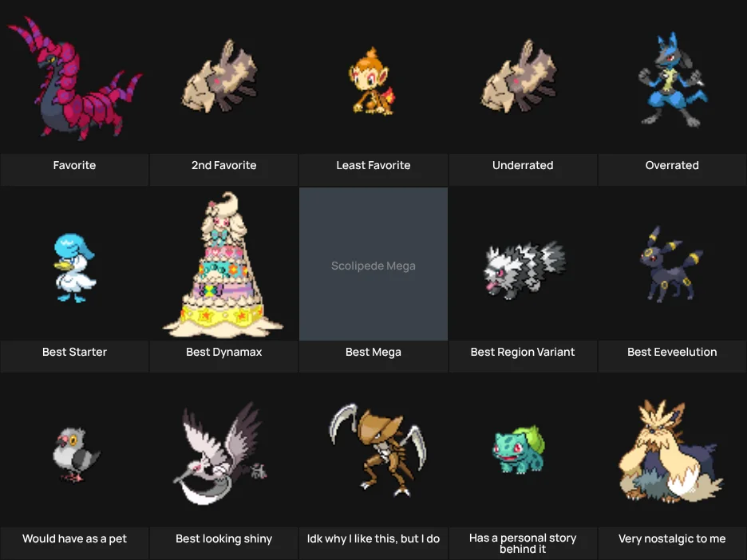
Task: Click the Very nostalgic to me label
Action: coord(672,538)
